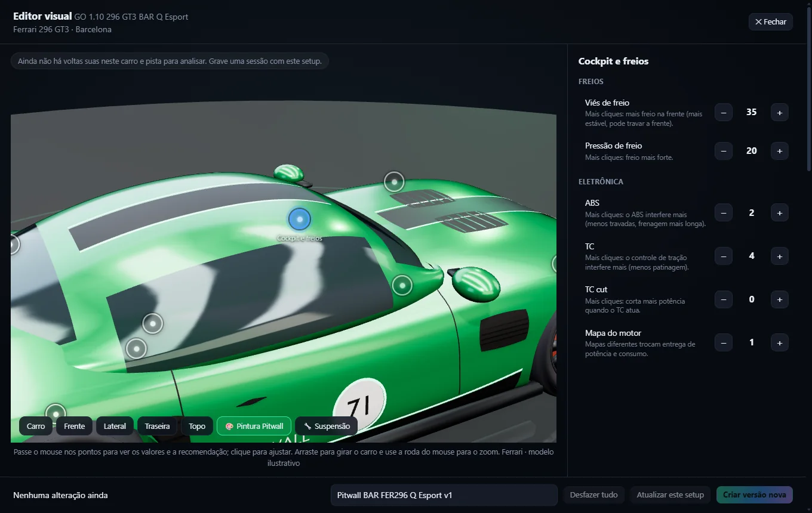The image size is (812, 513).
Task: Decrease the TC cut value
Action: [x=724, y=299]
